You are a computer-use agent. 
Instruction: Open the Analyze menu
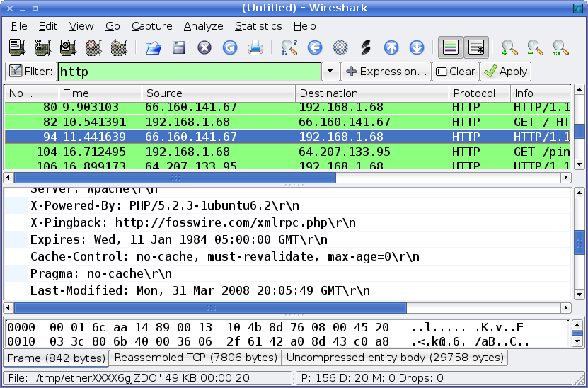(203, 26)
